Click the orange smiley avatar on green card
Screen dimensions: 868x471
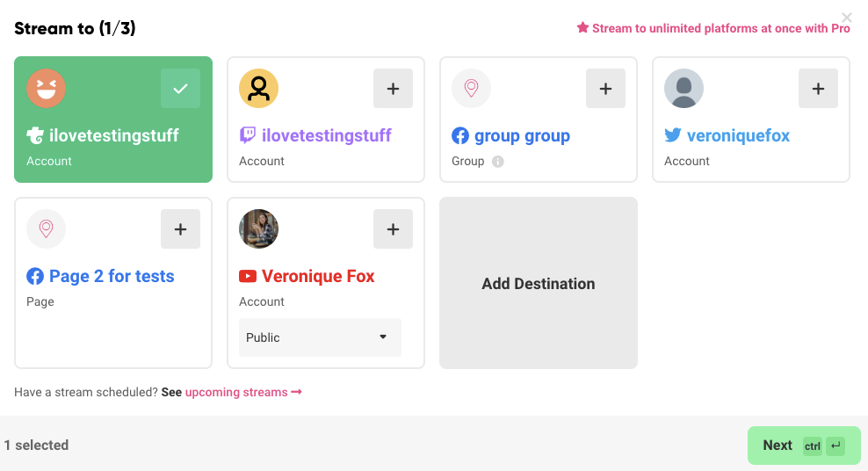(x=46, y=89)
